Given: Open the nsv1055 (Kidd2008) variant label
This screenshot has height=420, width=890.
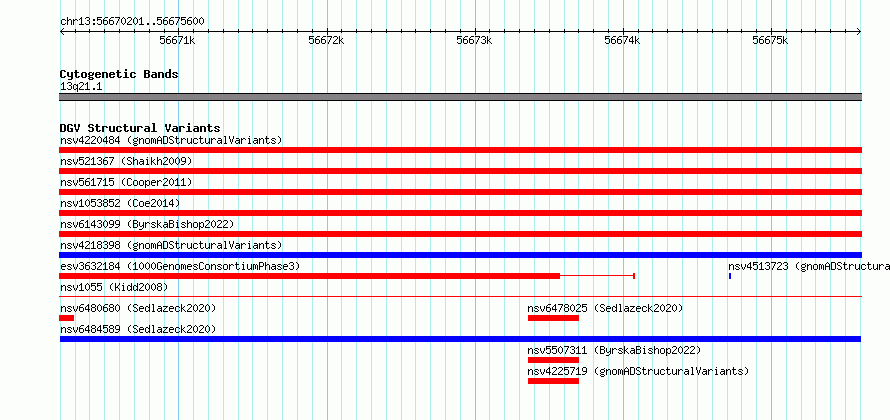Looking at the screenshot, I should [114, 287].
